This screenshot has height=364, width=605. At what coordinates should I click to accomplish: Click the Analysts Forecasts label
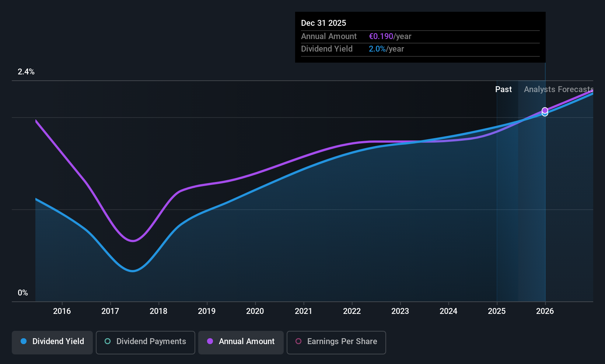pyautogui.click(x=559, y=90)
